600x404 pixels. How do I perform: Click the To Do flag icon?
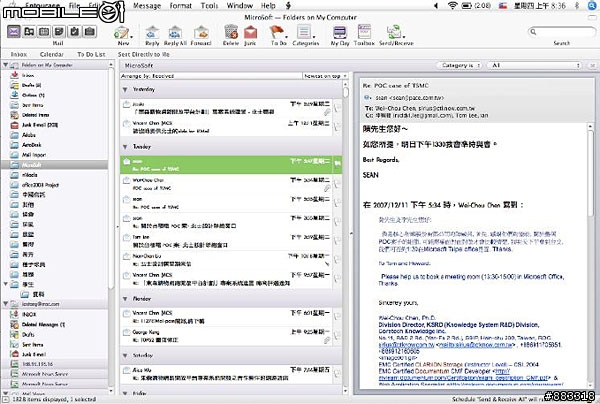coord(276,32)
